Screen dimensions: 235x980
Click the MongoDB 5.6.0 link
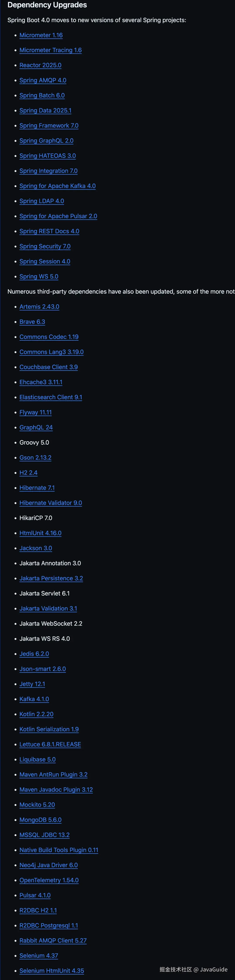pyautogui.click(x=40, y=820)
